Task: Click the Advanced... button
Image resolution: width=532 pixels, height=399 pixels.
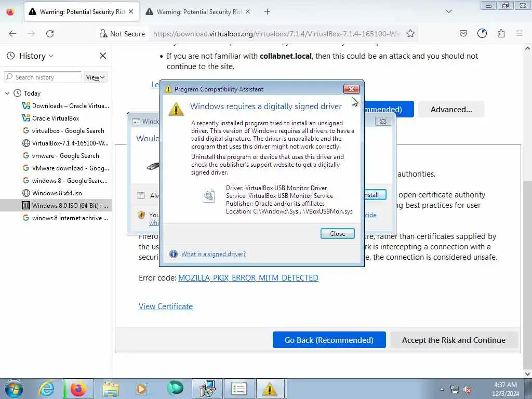Action: pyautogui.click(x=451, y=109)
